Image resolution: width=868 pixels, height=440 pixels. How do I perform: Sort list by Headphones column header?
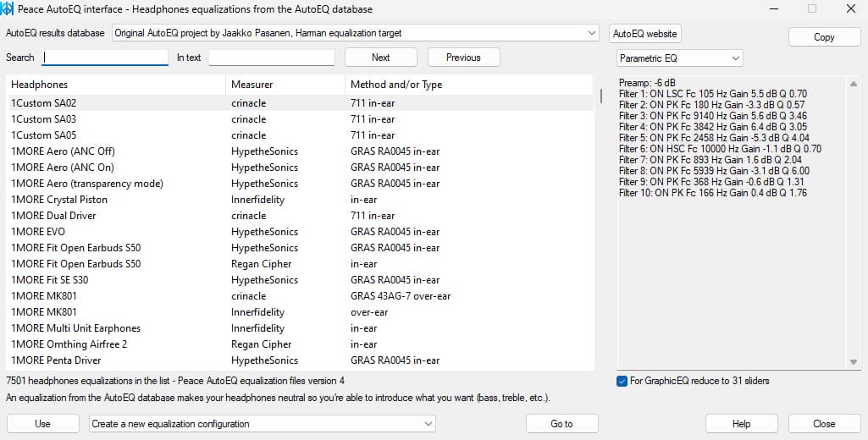pos(116,85)
